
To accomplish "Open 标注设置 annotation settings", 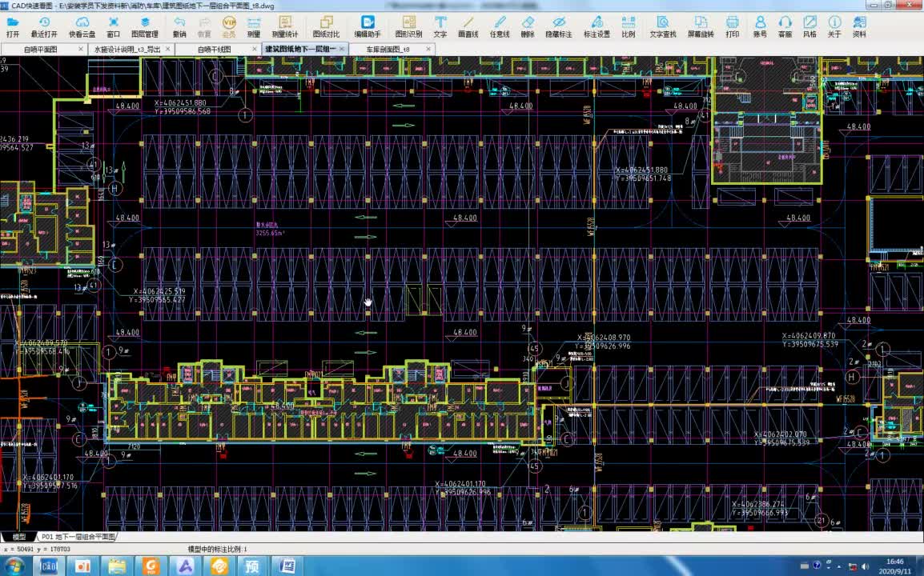I will pyautogui.click(x=597, y=26).
